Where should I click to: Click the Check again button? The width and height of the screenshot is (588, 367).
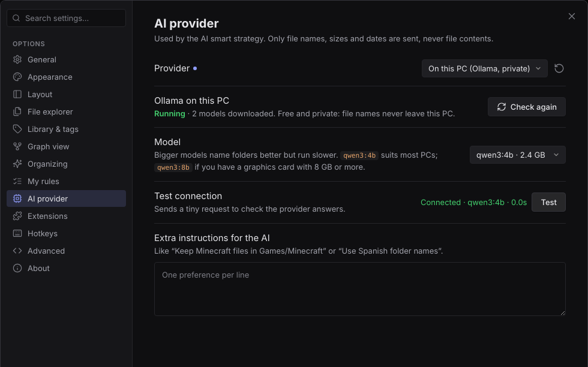[527, 107]
